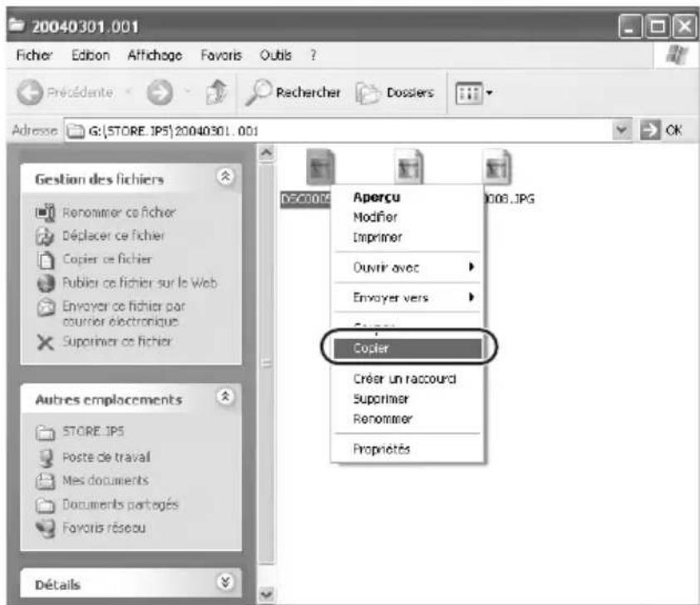Open the Envoyer vers submenu

407,298
